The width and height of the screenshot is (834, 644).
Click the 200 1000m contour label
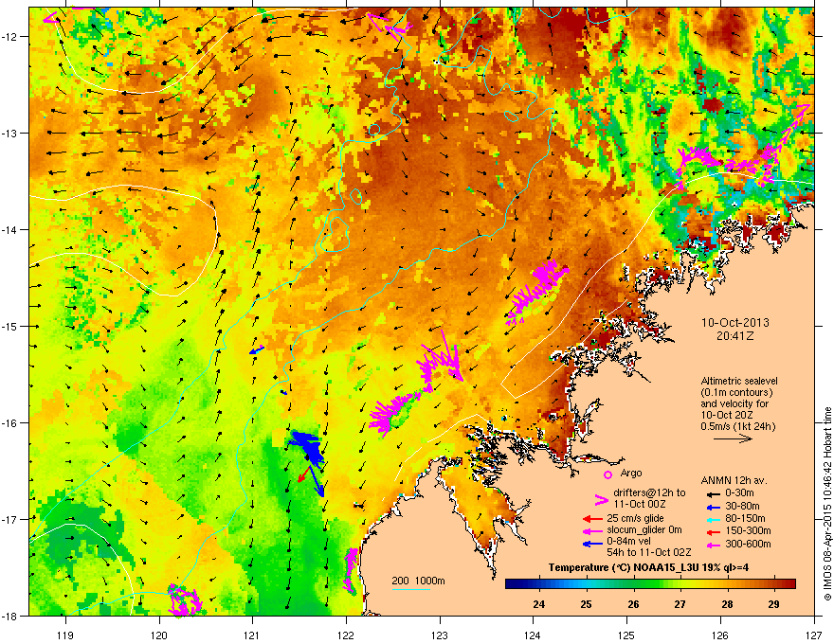tap(418, 581)
